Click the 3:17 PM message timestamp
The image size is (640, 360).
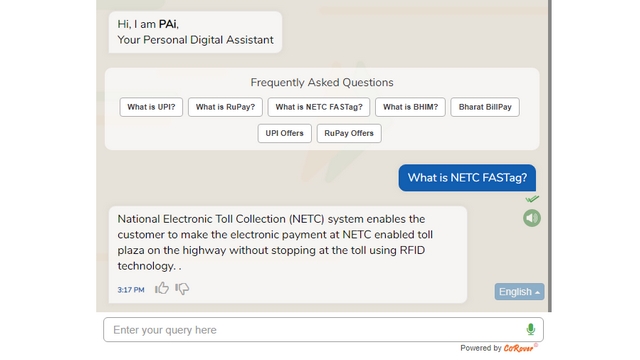tap(131, 290)
